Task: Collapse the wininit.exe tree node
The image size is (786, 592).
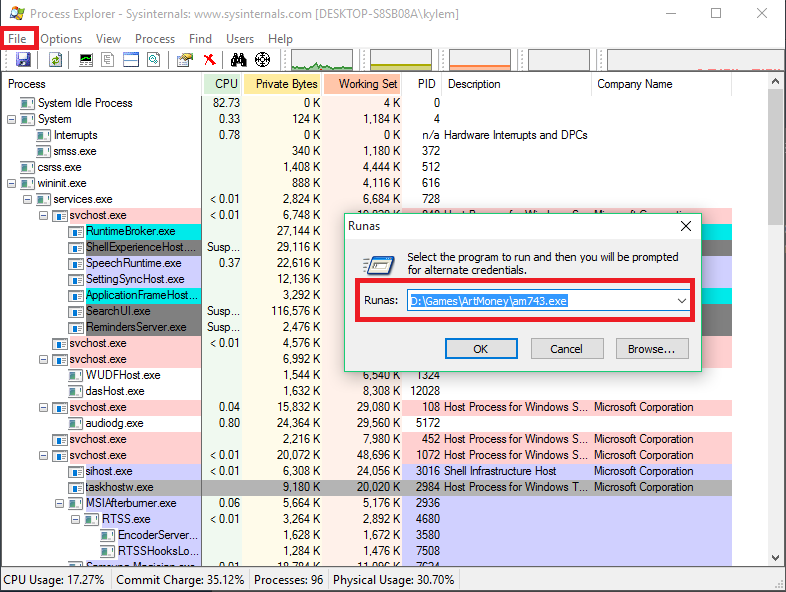Action: click(12, 183)
